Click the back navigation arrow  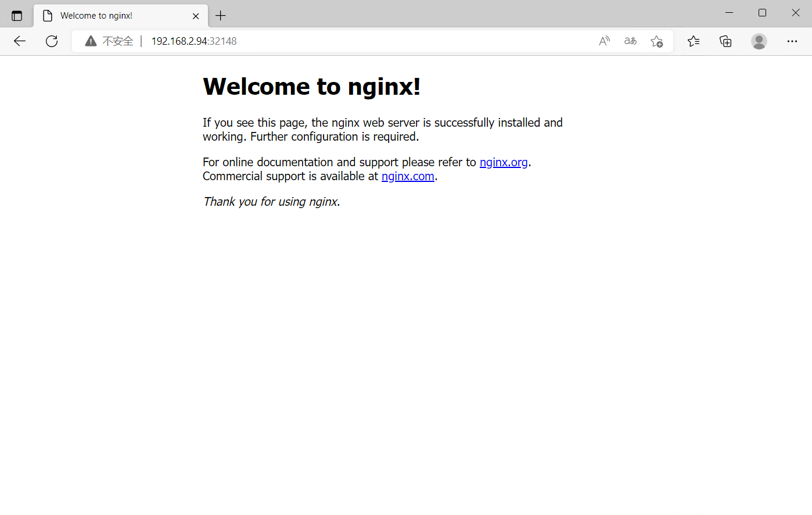[20, 41]
